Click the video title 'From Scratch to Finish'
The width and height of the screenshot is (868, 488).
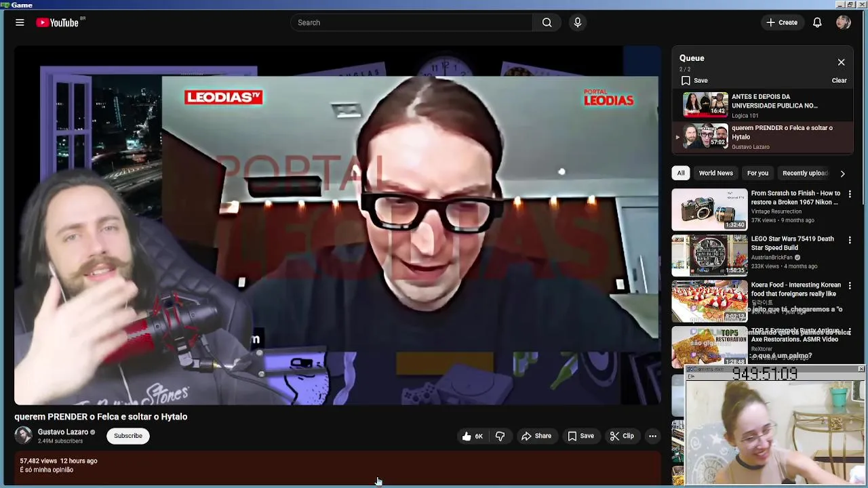click(795, 197)
